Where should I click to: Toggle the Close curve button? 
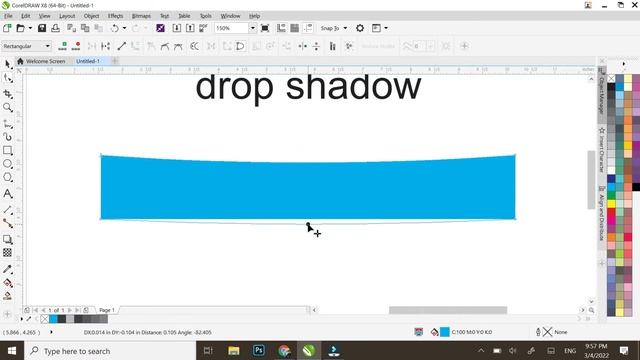pos(240,46)
